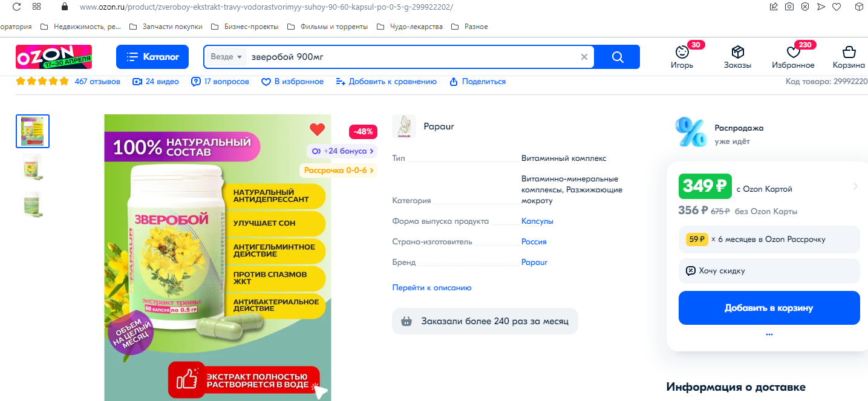Click the Хочу скидку button
The height and width of the screenshot is (401, 868).
[769, 271]
